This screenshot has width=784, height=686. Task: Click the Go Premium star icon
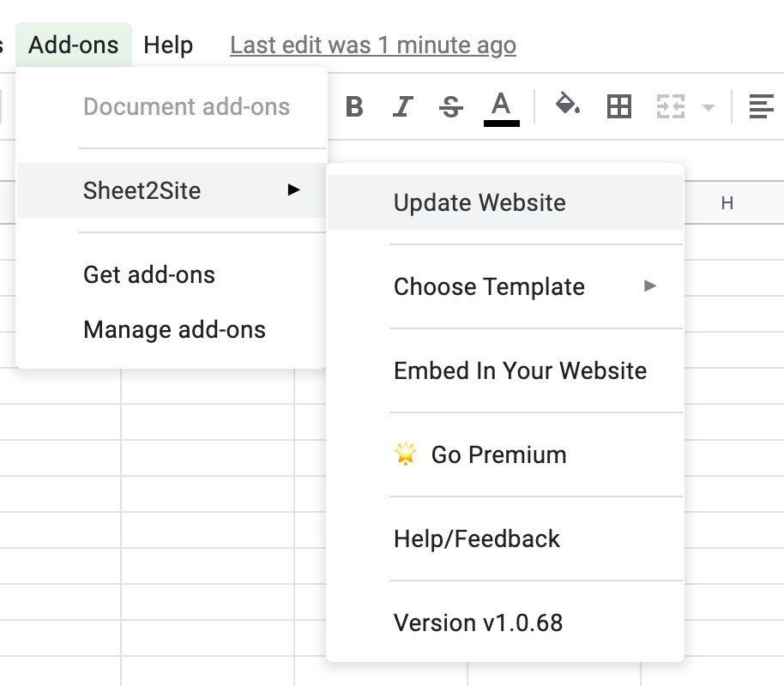tap(405, 454)
